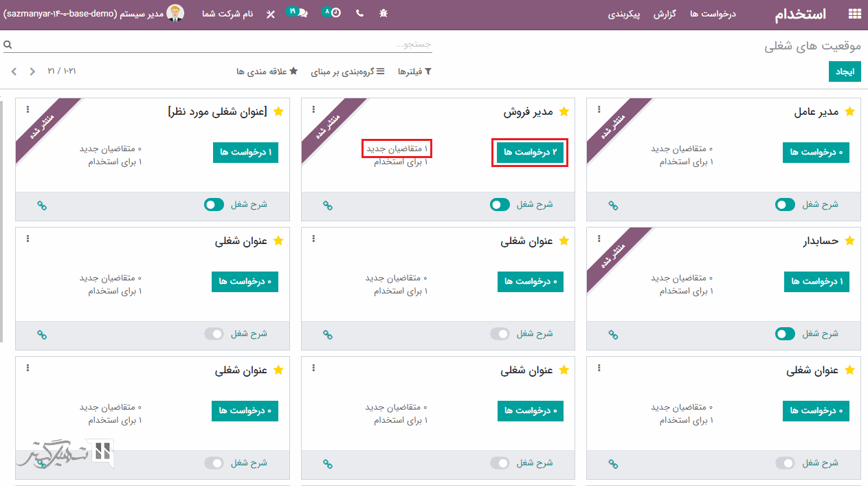Open the kebab menu on مدیر فروش card
This screenshot has height=486, width=868.
(x=313, y=109)
